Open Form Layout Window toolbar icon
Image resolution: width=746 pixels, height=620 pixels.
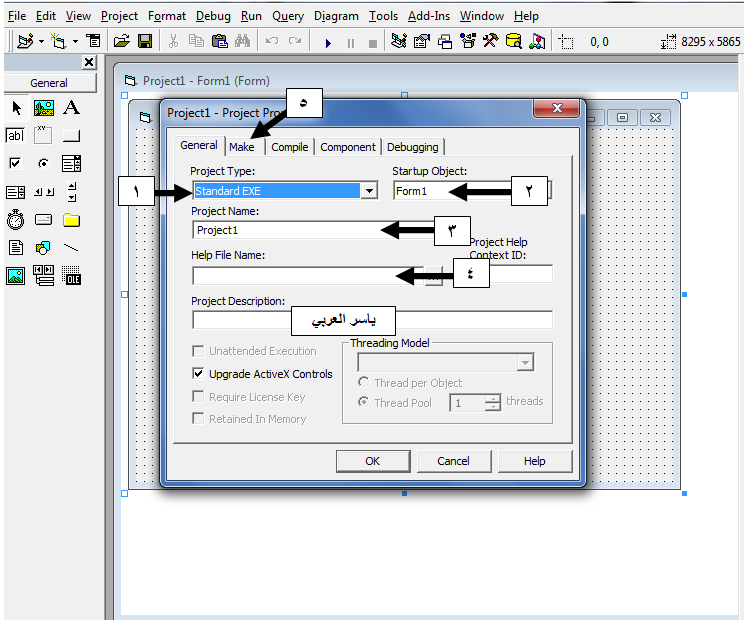[445, 41]
